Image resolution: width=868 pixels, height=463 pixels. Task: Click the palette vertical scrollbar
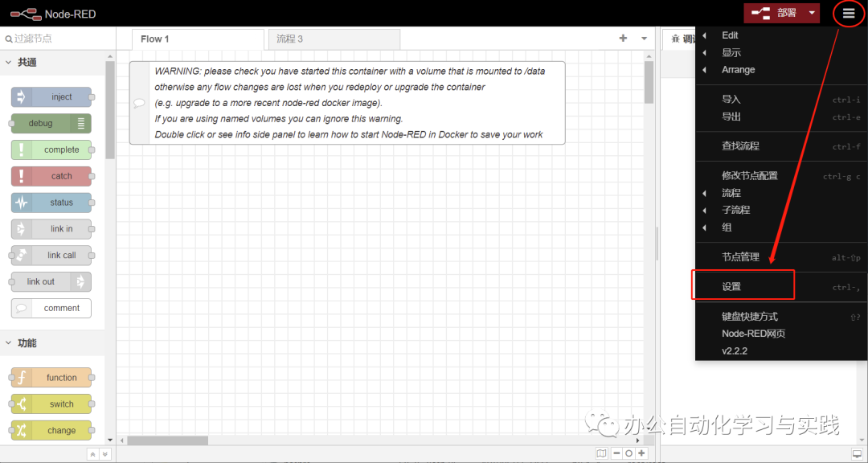110,109
